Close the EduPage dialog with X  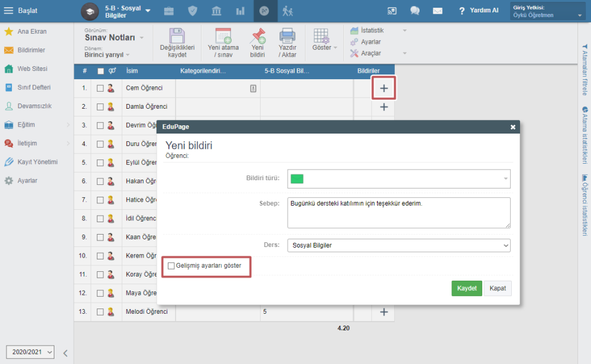click(x=513, y=127)
